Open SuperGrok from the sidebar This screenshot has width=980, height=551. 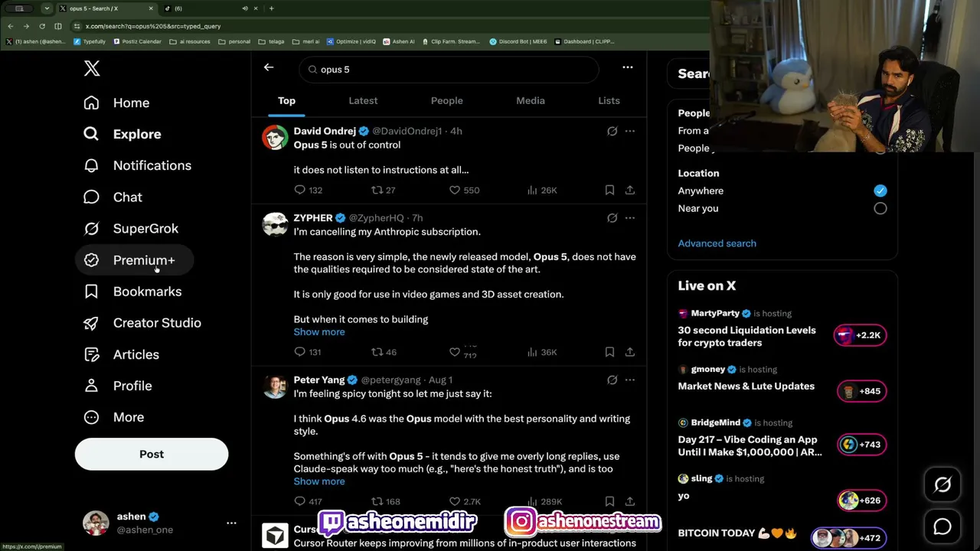pos(131,228)
